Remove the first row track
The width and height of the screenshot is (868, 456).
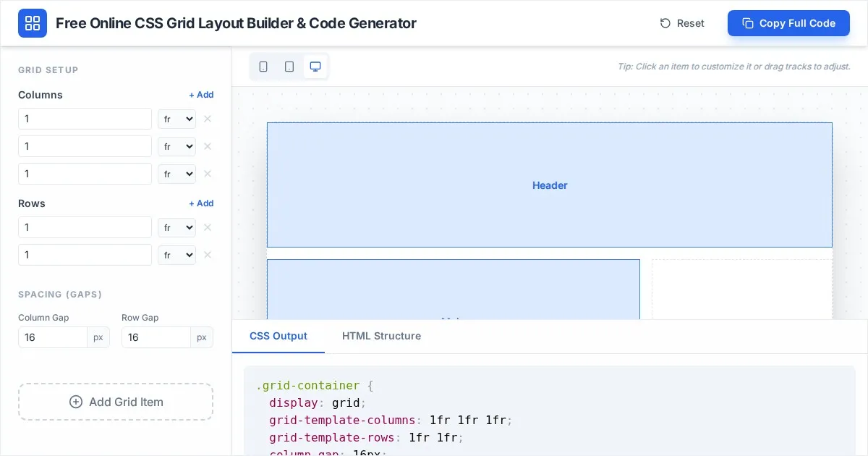(x=208, y=227)
